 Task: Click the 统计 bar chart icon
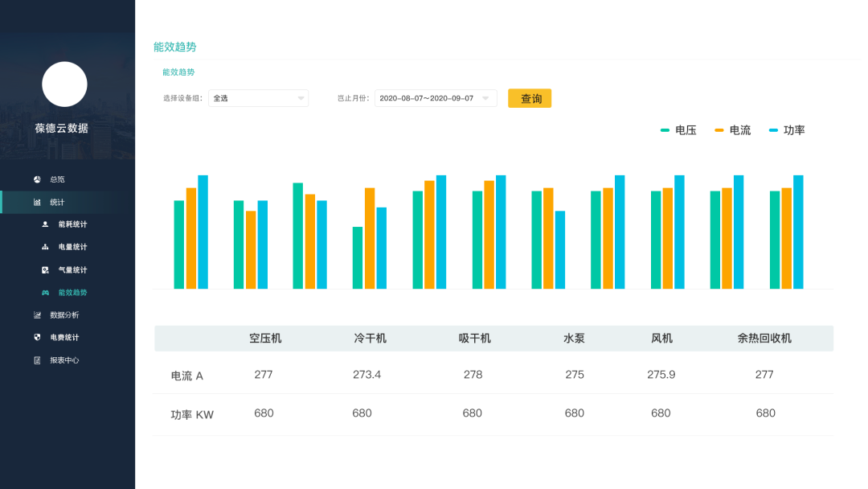[x=37, y=202]
